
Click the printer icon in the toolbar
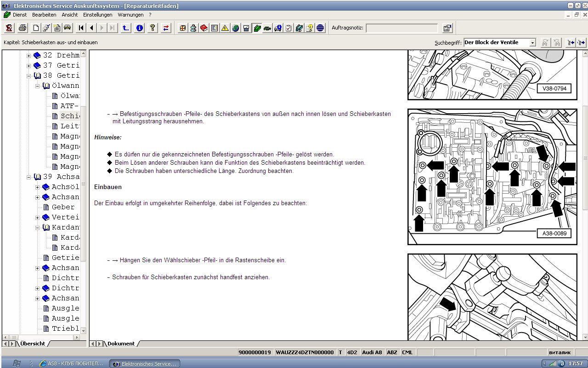coord(22,28)
